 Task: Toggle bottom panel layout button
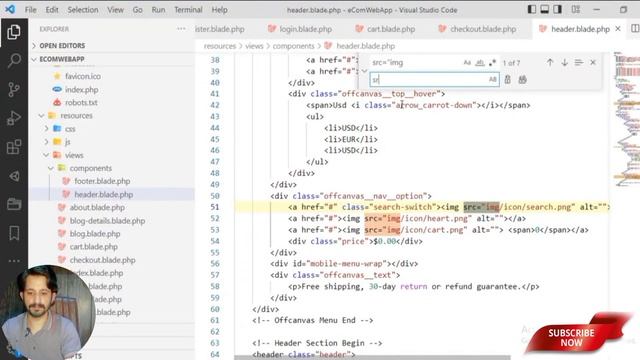click(x=544, y=9)
